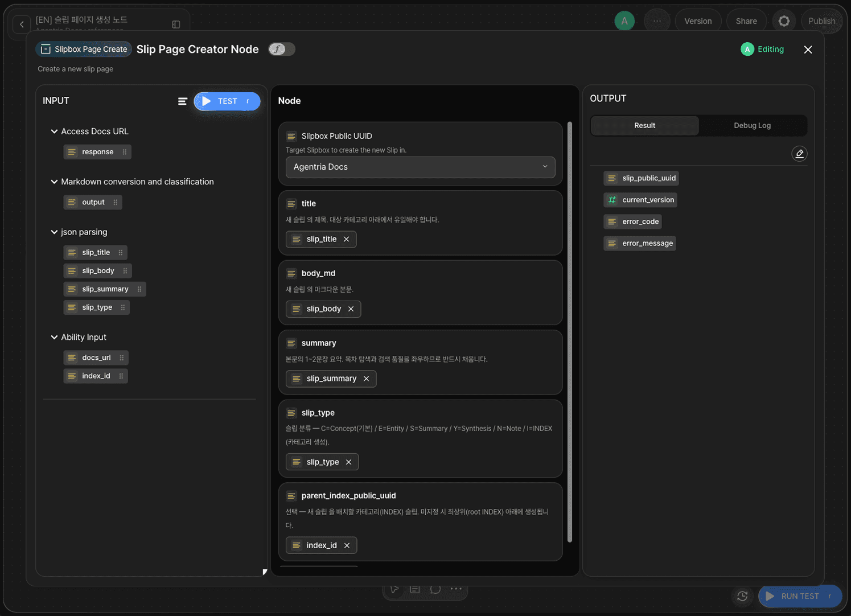Open the settings gear in top bar
851x616 pixels.
coord(784,21)
